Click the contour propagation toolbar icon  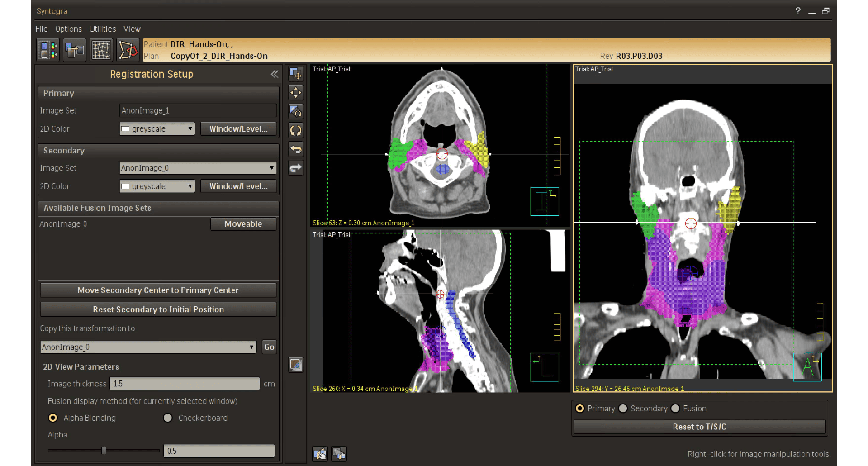(x=128, y=50)
